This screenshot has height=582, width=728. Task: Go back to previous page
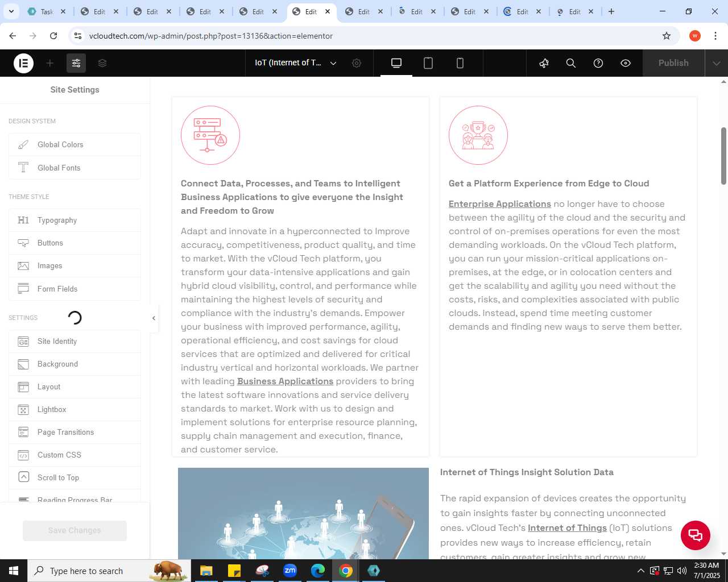pos(13,36)
